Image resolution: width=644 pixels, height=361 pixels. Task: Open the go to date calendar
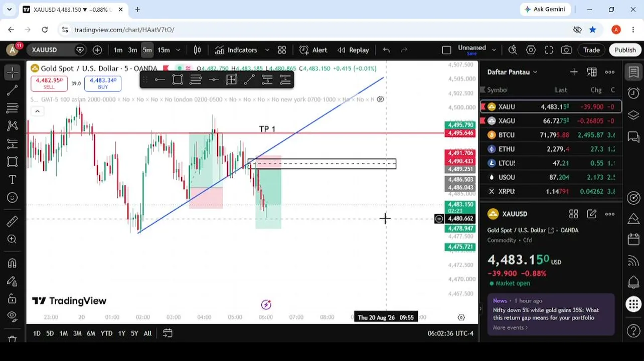tap(168, 333)
